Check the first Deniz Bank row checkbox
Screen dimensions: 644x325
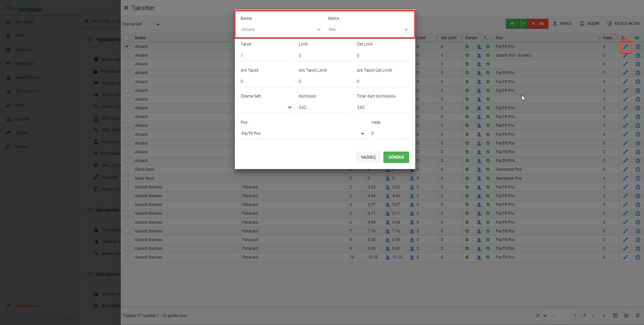pyautogui.click(x=127, y=169)
